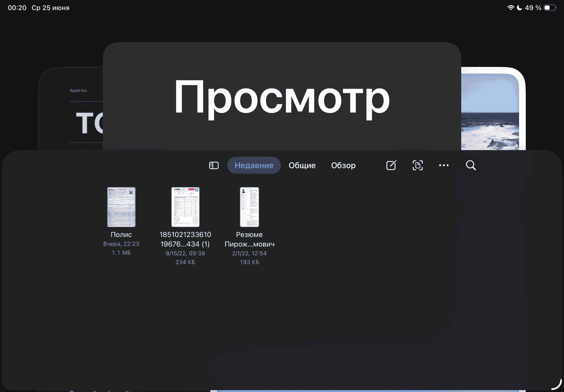Tap the window resize corner handle
Viewport: 564px width, 392px height.
pyautogui.click(x=557, y=385)
